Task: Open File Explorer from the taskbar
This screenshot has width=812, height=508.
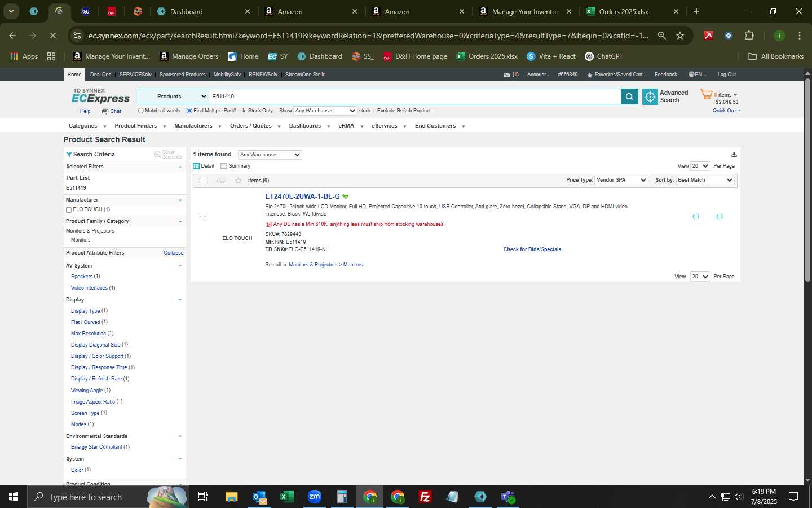Action: 232,497
